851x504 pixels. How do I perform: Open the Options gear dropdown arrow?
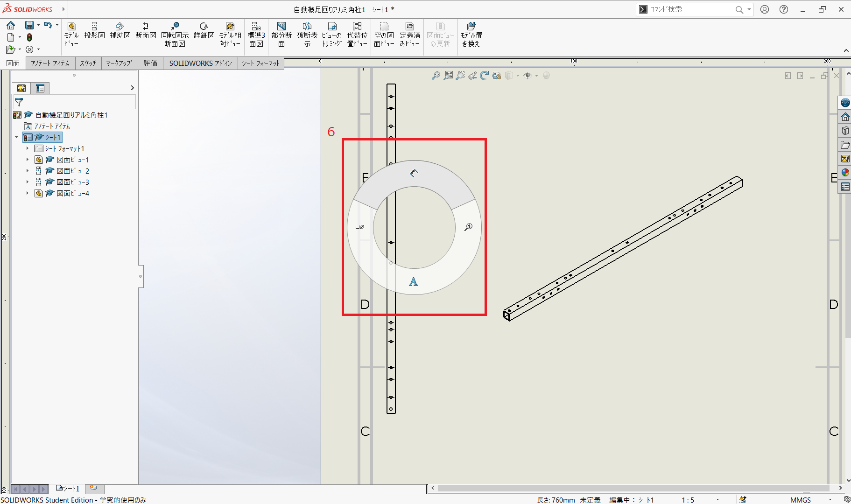[38, 49]
